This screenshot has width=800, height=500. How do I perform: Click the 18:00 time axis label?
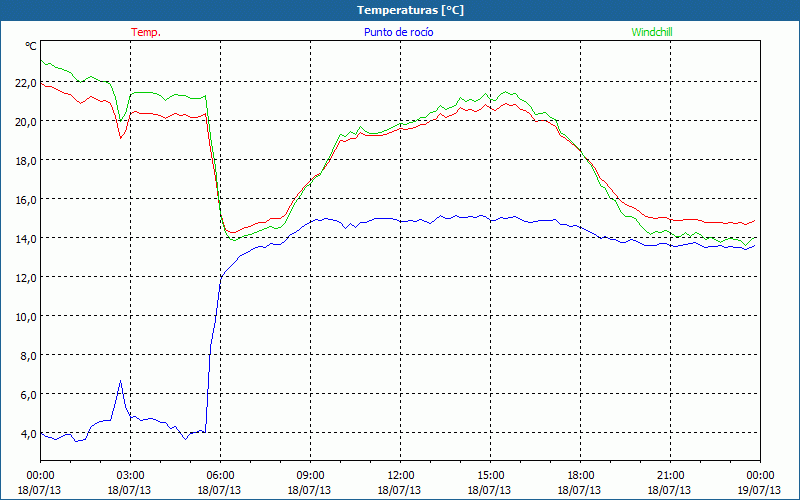pyautogui.click(x=580, y=476)
